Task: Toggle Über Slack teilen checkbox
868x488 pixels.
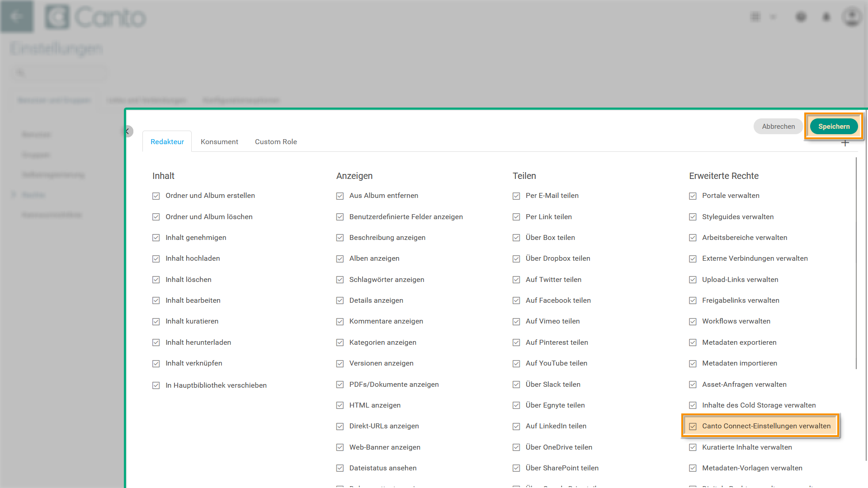Action: point(516,385)
